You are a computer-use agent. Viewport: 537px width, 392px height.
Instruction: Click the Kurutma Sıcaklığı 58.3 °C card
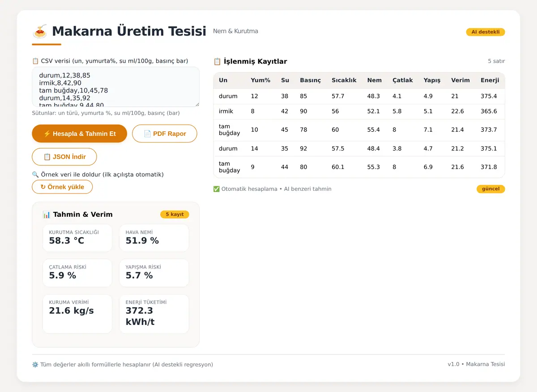tap(77, 238)
